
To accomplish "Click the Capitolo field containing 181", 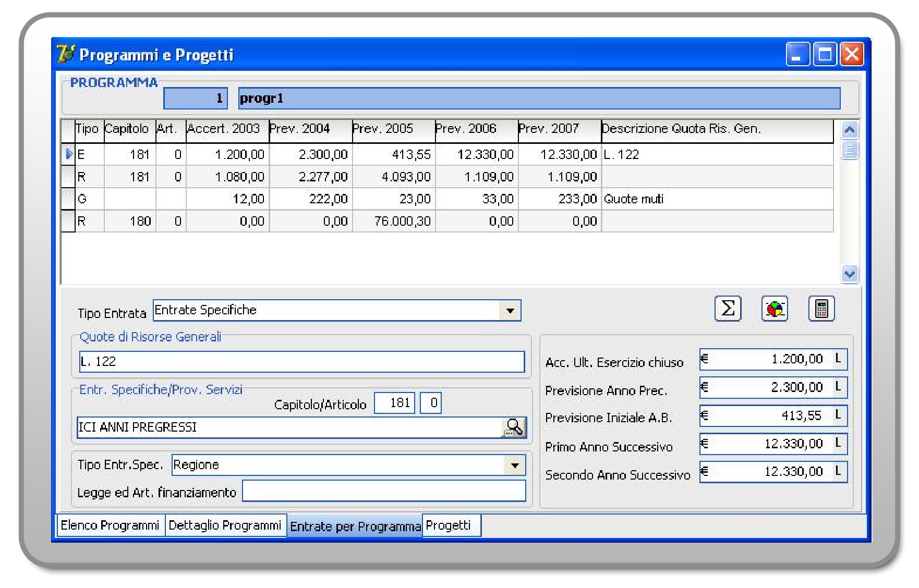I will tap(394, 403).
